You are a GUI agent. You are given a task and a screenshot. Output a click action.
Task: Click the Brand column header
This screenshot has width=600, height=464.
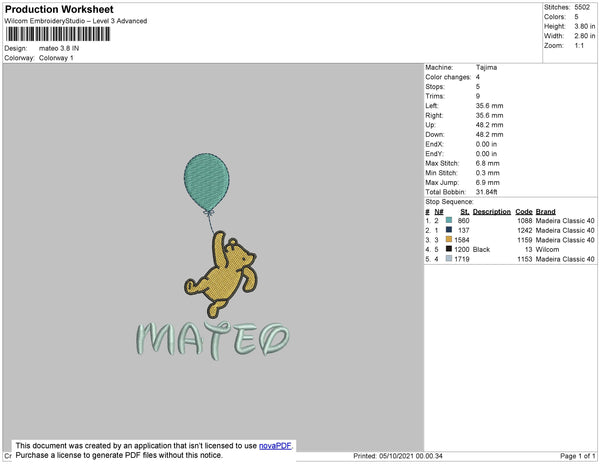tap(545, 212)
